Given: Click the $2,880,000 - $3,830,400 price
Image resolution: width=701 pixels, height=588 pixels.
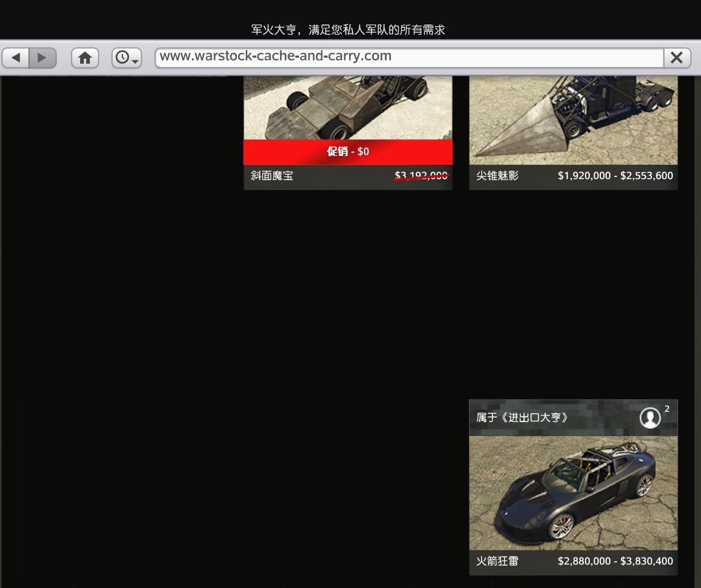Looking at the screenshot, I should click(615, 561).
